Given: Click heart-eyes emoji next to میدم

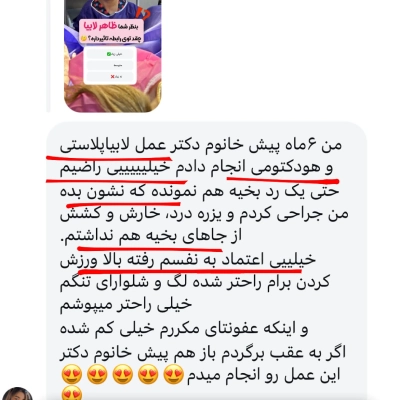Looking at the screenshot, I should [x=173, y=375].
